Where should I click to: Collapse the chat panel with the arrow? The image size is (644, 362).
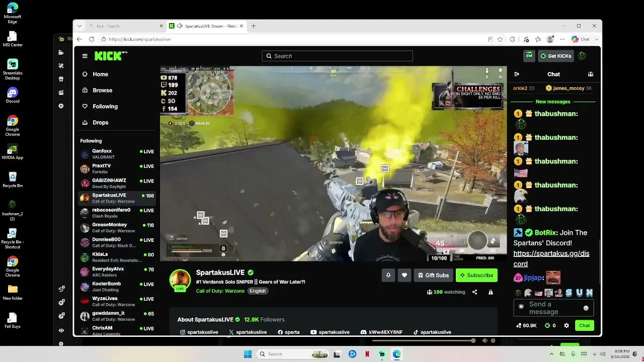516,74
